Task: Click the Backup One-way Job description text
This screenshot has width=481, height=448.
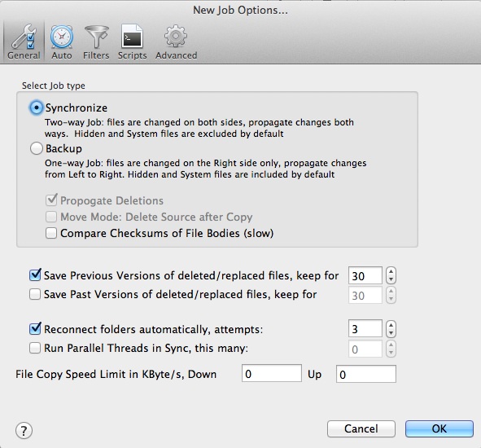Action: click(206, 169)
